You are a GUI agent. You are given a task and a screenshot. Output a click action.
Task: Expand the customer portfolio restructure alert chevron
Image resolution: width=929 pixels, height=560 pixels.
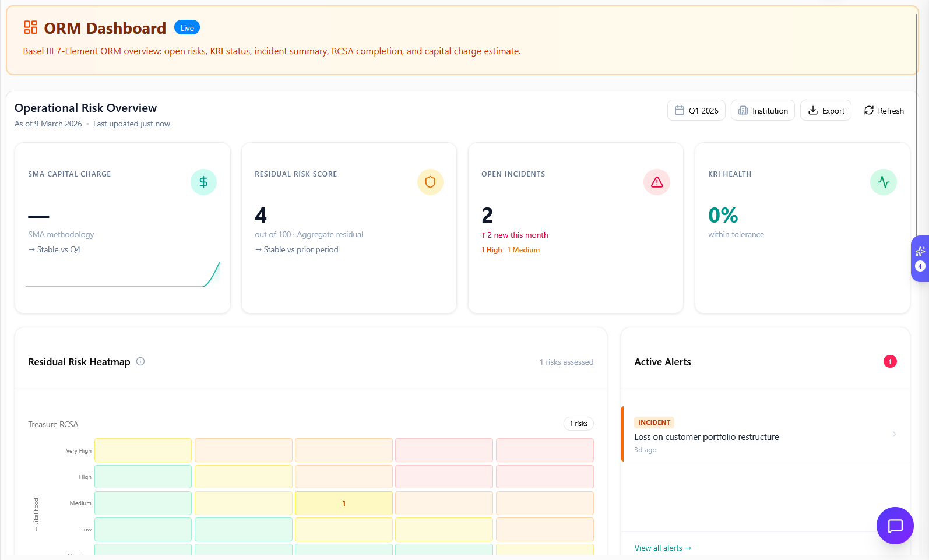point(894,434)
